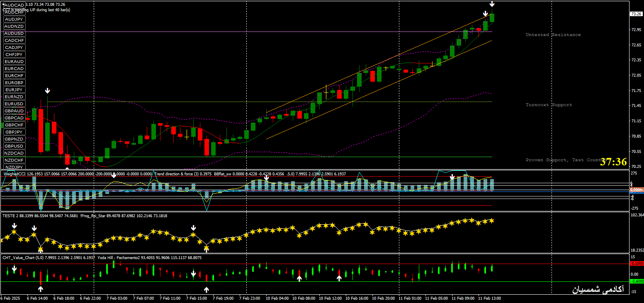Toggle the one-click trading triangle at top-left
The height and width of the screenshot is (303, 644).
[3, 5]
